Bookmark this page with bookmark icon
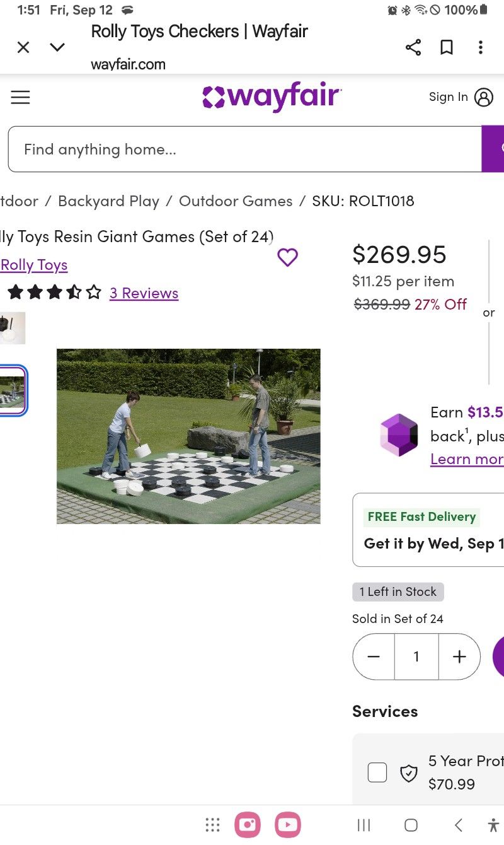Image resolution: width=504 pixels, height=845 pixels. pos(447,47)
